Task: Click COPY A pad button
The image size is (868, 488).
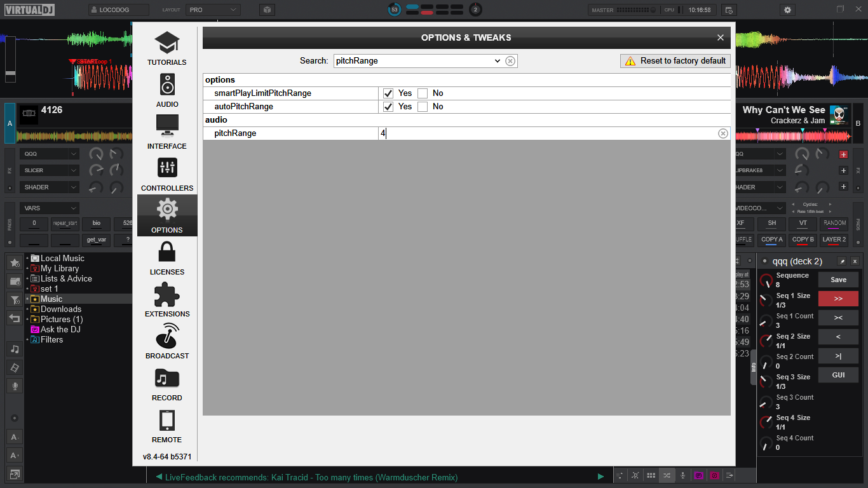Action: pos(771,240)
